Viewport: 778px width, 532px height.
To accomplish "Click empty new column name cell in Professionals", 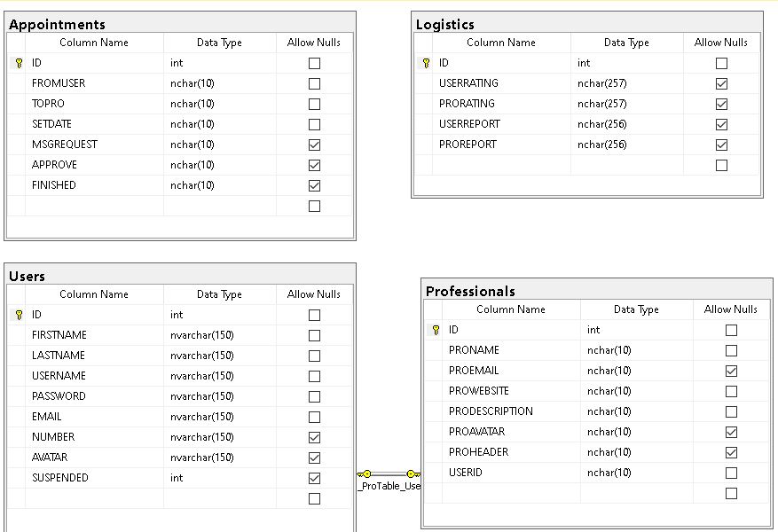I will point(511,493).
